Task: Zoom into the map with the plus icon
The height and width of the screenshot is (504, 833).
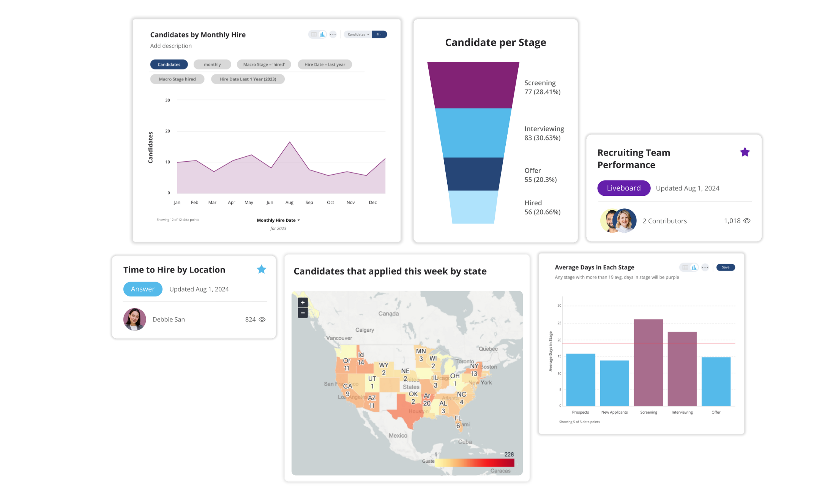Action: [x=303, y=302]
